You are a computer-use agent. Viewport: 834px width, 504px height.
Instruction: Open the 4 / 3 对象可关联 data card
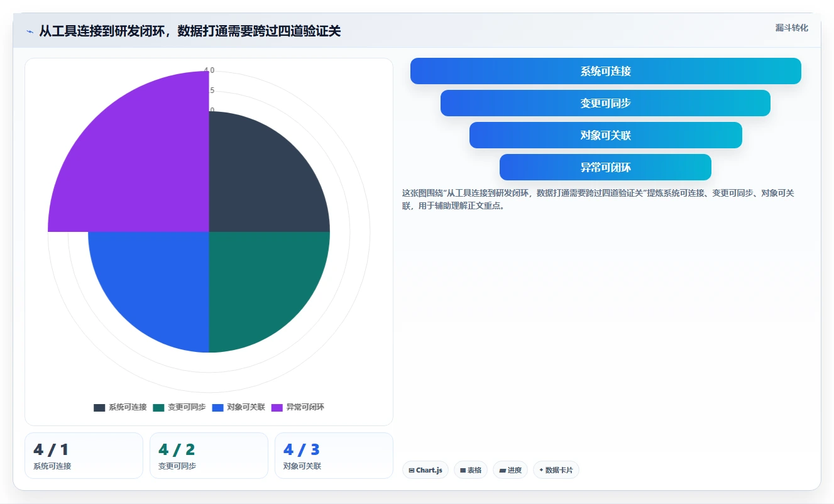pyautogui.click(x=334, y=456)
